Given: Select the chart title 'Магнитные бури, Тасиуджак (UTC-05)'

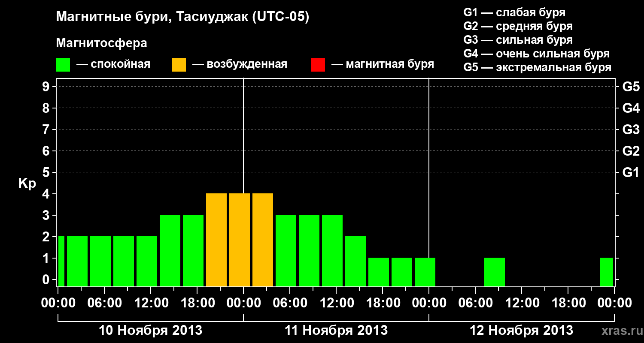Looking at the screenshot, I should coord(182,17).
